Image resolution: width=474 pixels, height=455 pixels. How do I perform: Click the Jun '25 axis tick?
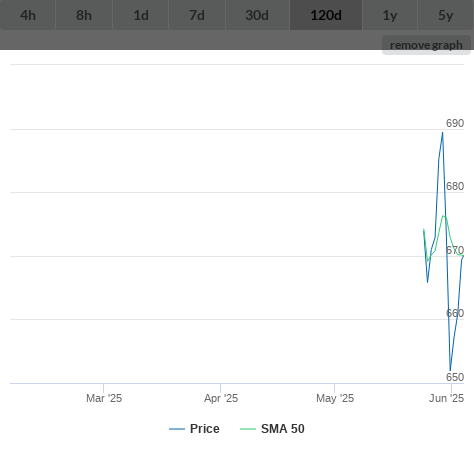coord(451,388)
